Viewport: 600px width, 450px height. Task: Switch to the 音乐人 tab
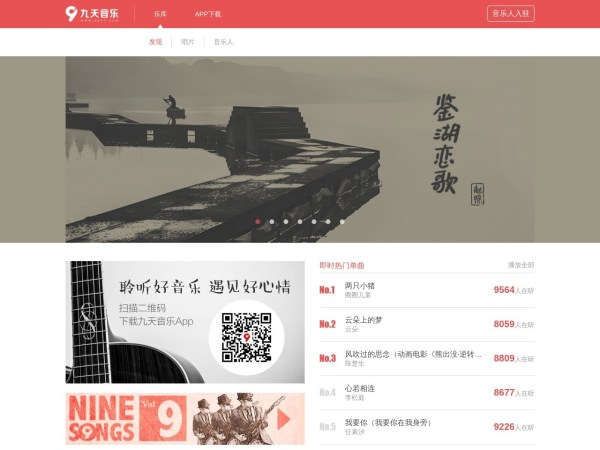click(x=223, y=42)
